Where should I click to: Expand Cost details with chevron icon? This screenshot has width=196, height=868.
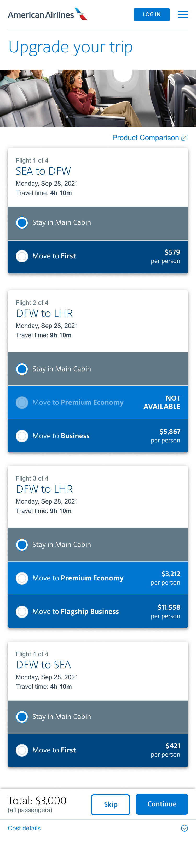[184, 828]
